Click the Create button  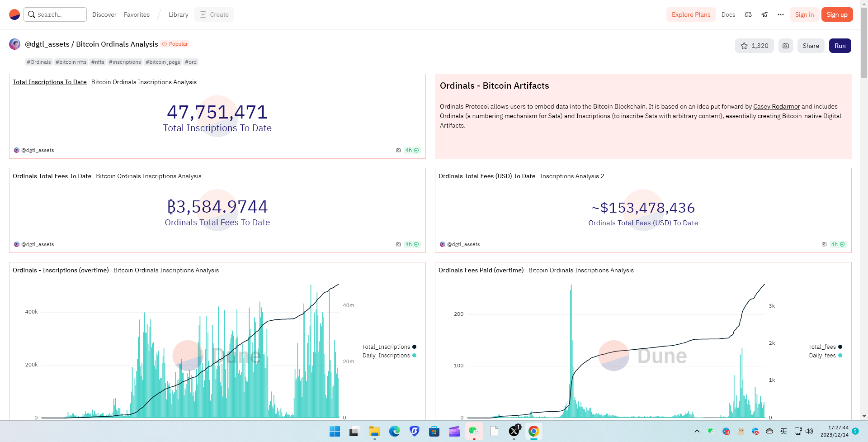point(214,14)
